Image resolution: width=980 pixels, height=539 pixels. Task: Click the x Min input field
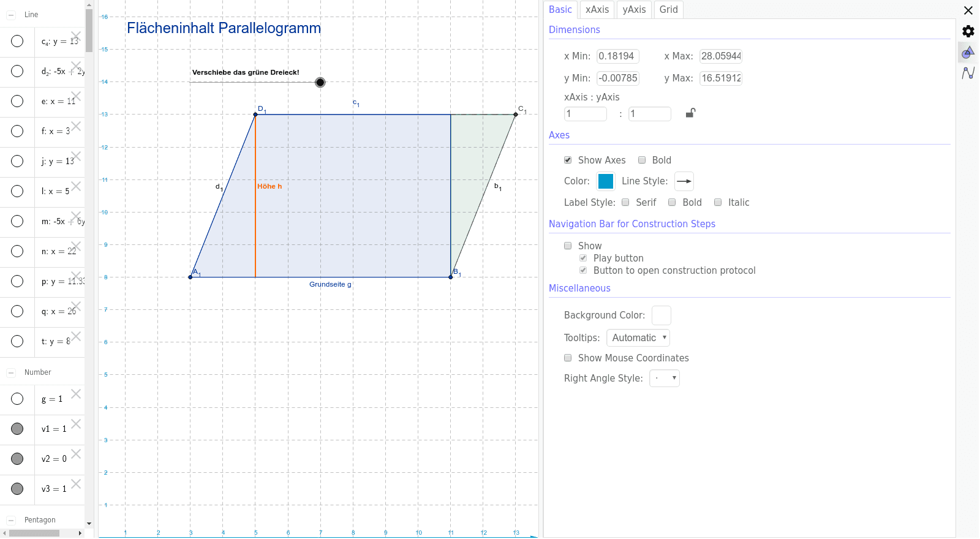(x=618, y=56)
